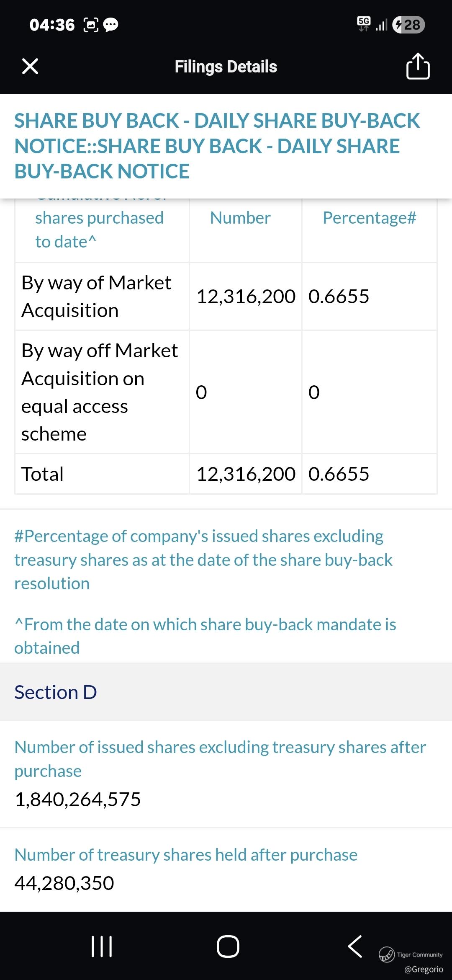This screenshot has height=980, width=452.
Task: Tap the battery indicator in status bar
Action: [408, 25]
